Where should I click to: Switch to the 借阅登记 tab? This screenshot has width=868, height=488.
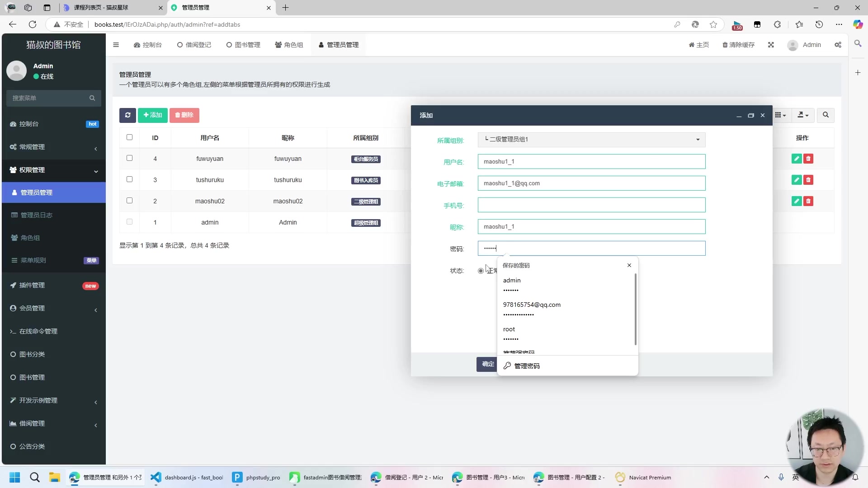(194, 45)
